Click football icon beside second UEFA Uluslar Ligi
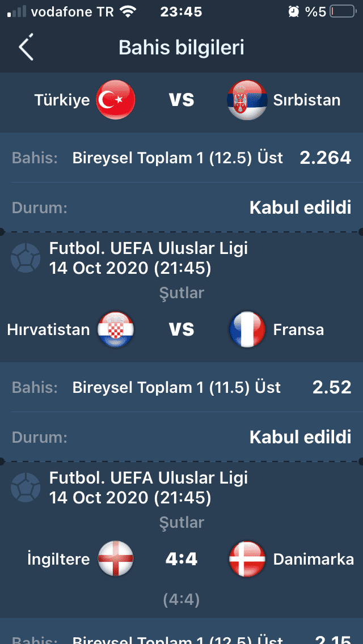The width and height of the screenshot is (363, 644). [x=26, y=488]
